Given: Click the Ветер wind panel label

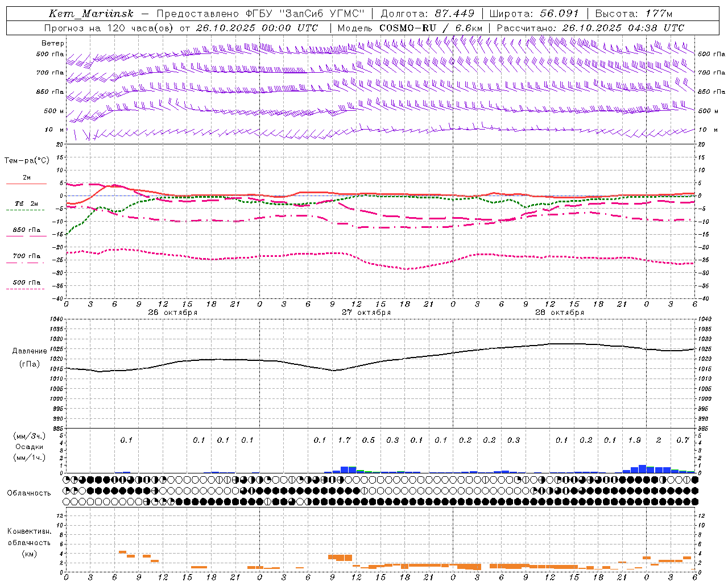Looking at the screenshot, I should pyautogui.click(x=53, y=43).
